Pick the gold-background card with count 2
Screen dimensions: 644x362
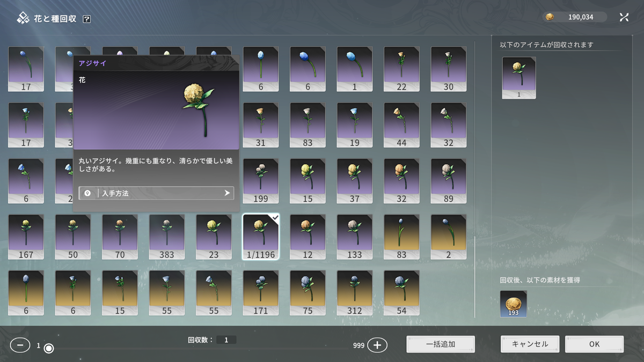(x=448, y=237)
